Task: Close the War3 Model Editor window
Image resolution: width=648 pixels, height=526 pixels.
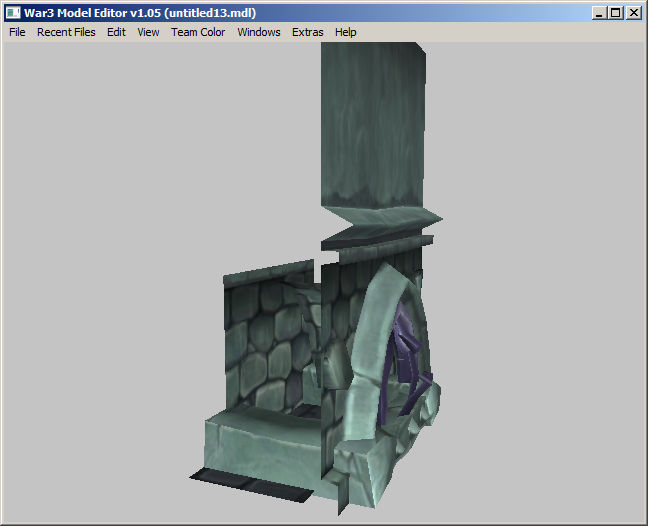Action: [x=634, y=13]
